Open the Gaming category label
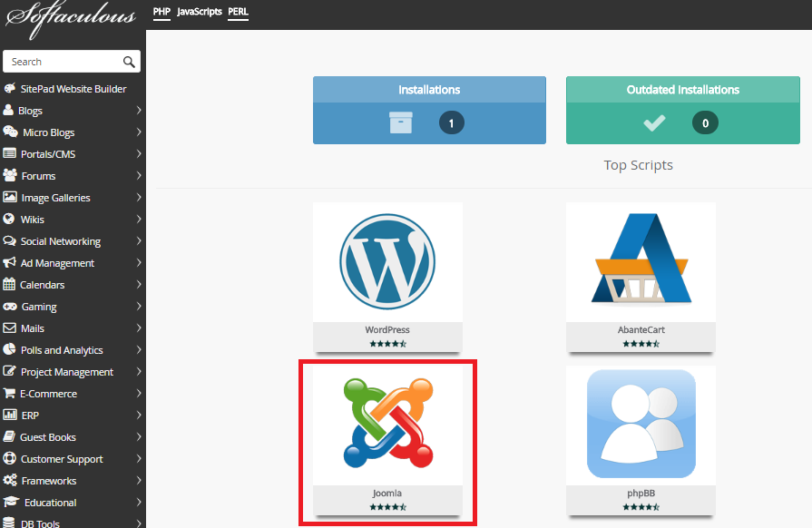This screenshot has width=812, height=528. (39, 307)
